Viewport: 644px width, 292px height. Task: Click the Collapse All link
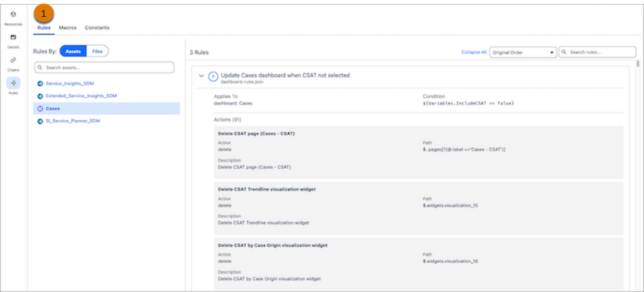click(x=474, y=52)
